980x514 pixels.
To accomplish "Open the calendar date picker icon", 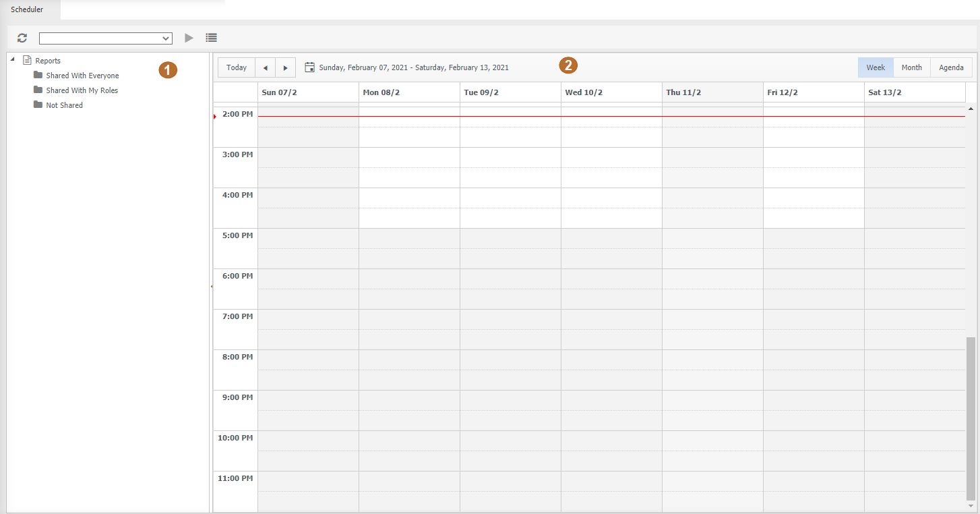I will pyautogui.click(x=310, y=67).
